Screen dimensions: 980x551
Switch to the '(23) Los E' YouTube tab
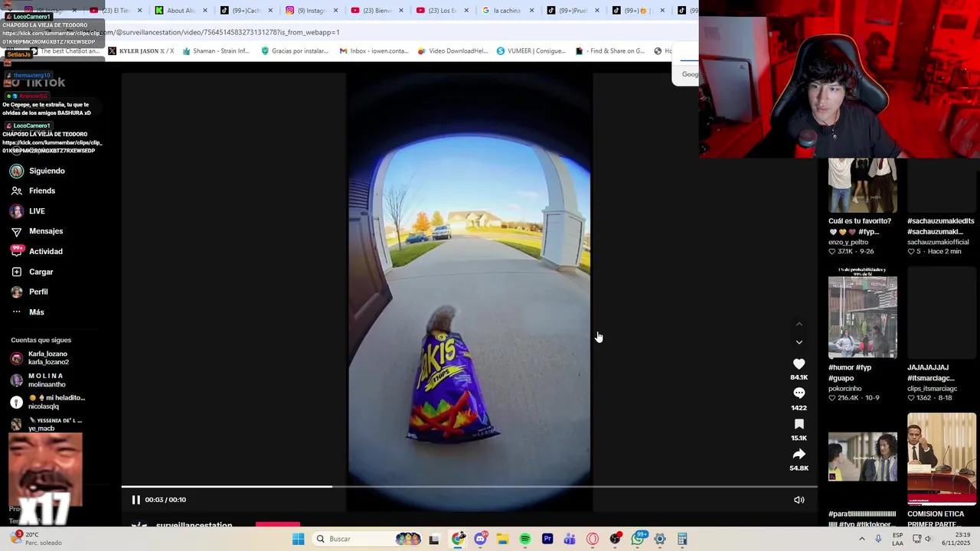click(x=442, y=11)
